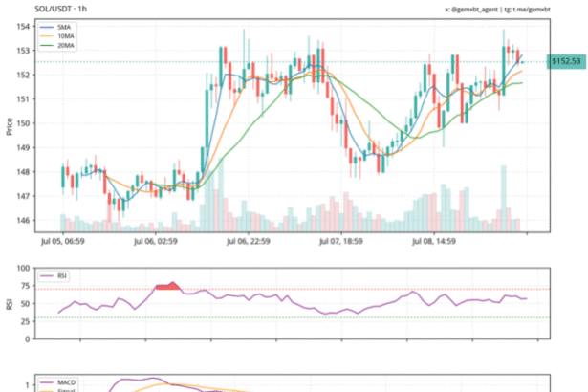Click the MACD legend label

point(66,381)
